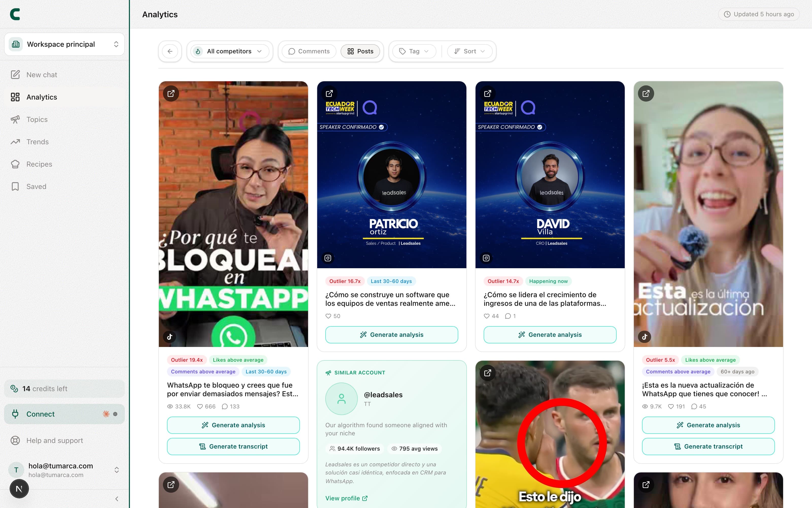Image resolution: width=812 pixels, height=508 pixels.
Task: Go to Topics in sidebar
Action: 64,120
